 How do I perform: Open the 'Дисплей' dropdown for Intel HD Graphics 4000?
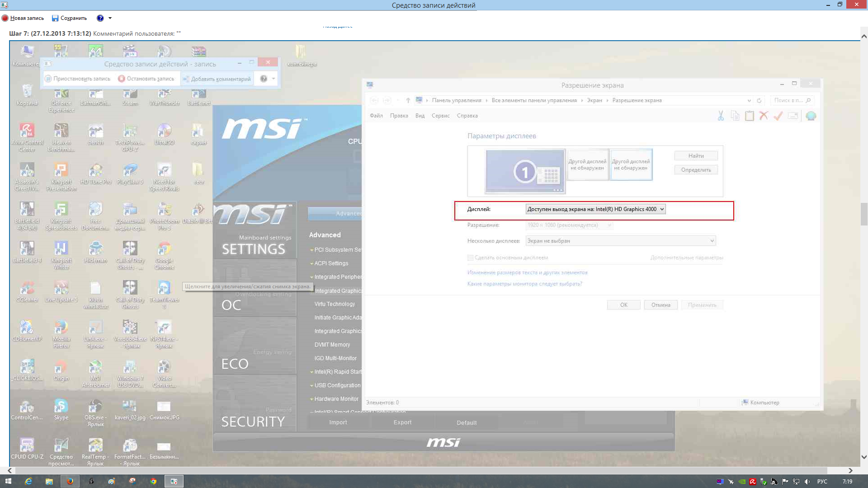[x=595, y=209]
